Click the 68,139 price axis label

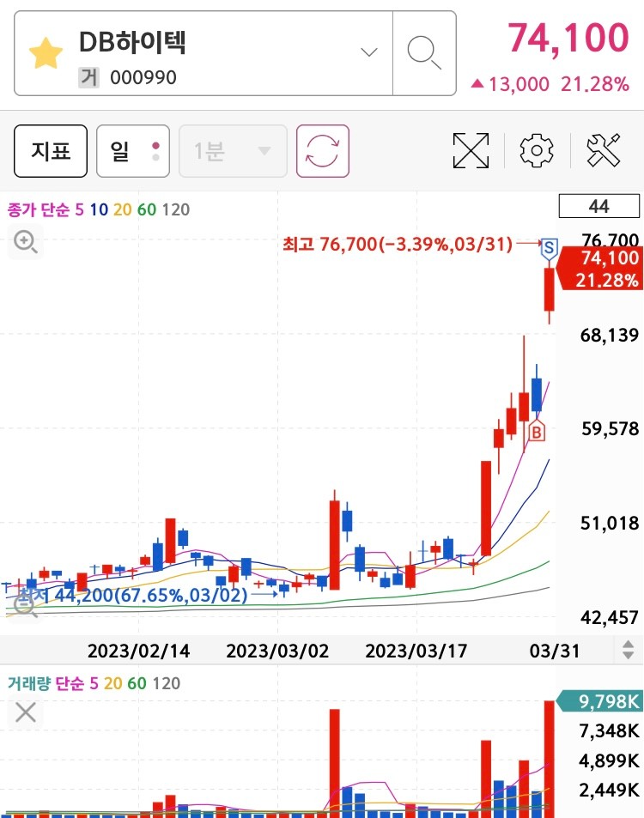(x=610, y=335)
